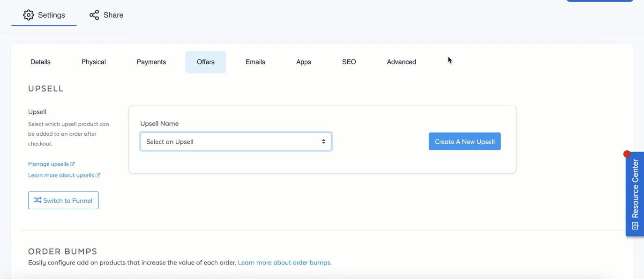Select the Emails tab
Viewport: 644px width, 279px height.
(x=255, y=62)
